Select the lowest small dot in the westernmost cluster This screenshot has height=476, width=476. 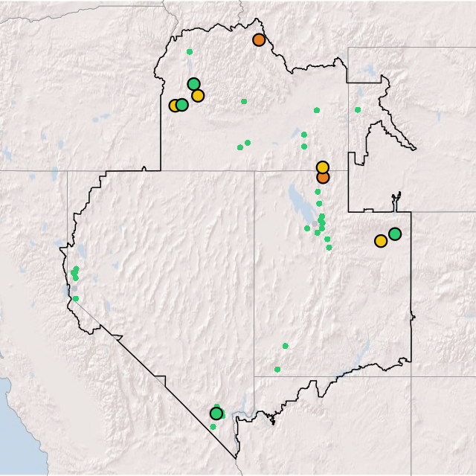point(75,298)
